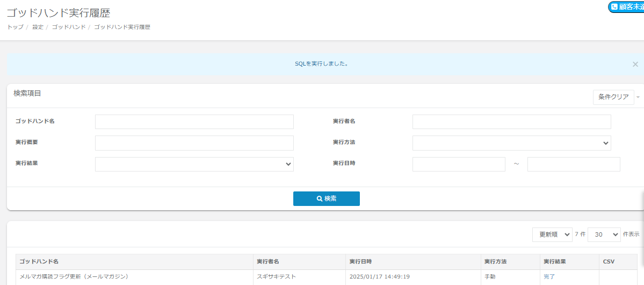644x285 pixels.
Task: Click the 実行日時 end date field
Action: (x=573, y=164)
